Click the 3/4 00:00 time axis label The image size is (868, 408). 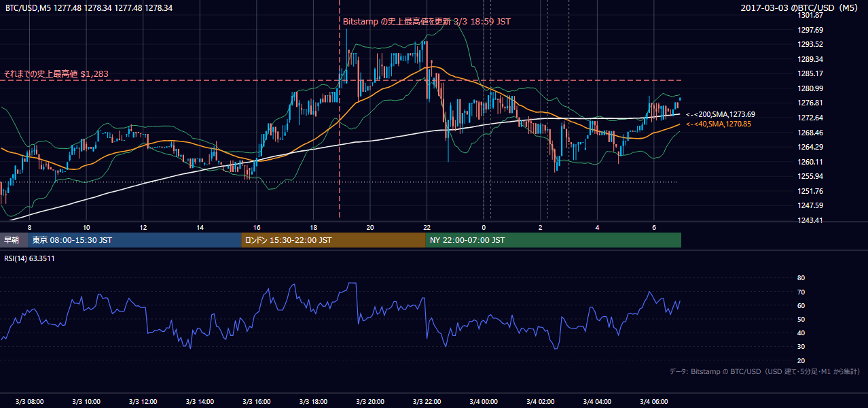tap(485, 402)
